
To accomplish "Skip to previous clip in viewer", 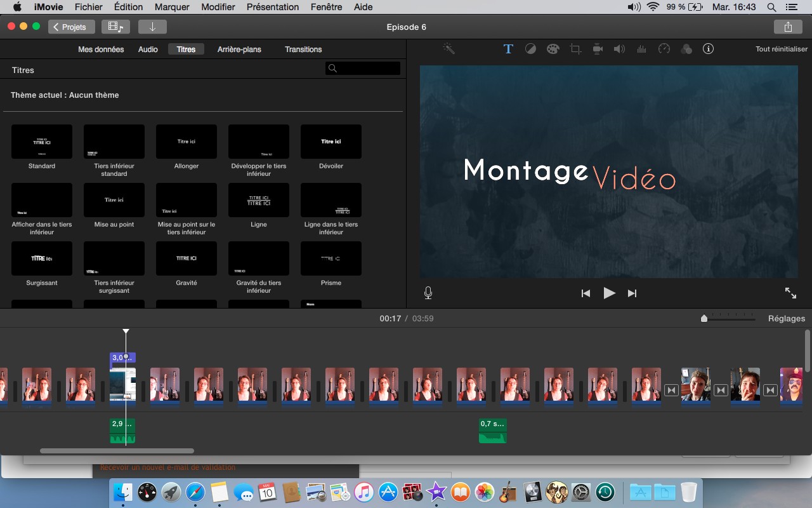I will (x=586, y=293).
